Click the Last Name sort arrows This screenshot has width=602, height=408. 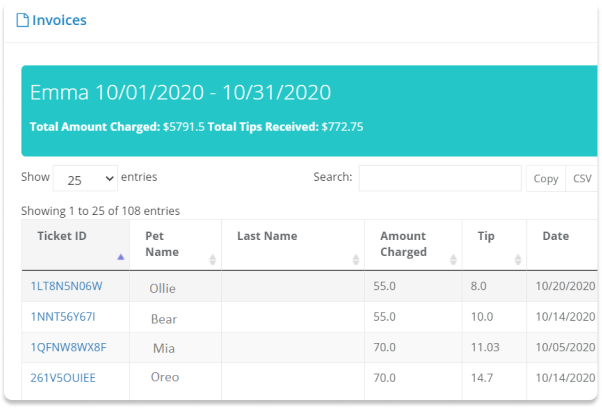tap(356, 259)
